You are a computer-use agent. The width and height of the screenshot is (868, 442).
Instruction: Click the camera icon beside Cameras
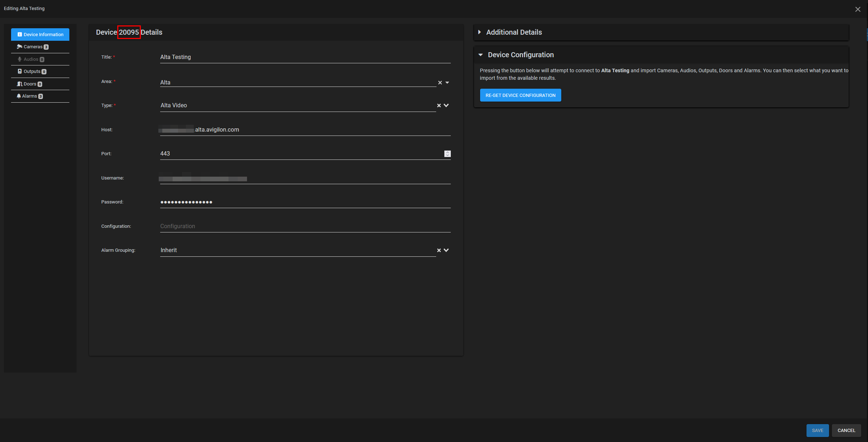click(20, 47)
